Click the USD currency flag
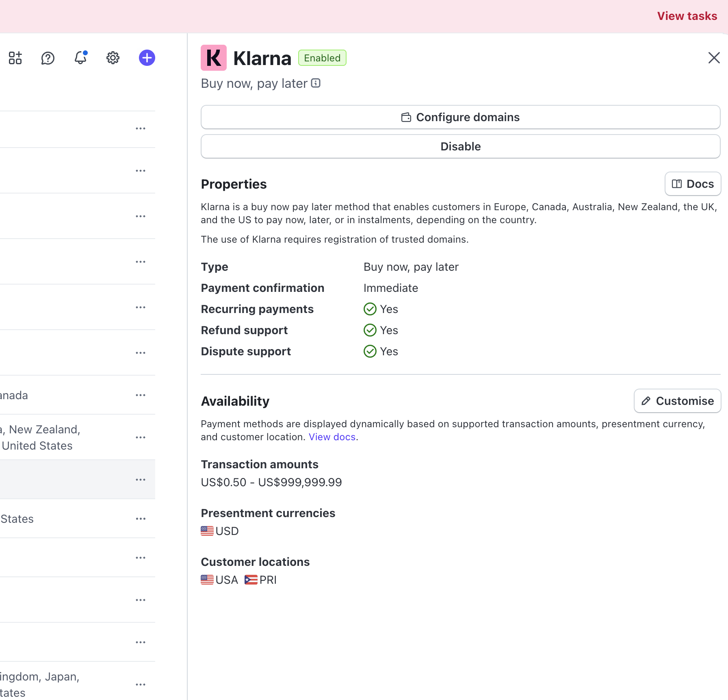This screenshot has width=728, height=700. click(207, 531)
